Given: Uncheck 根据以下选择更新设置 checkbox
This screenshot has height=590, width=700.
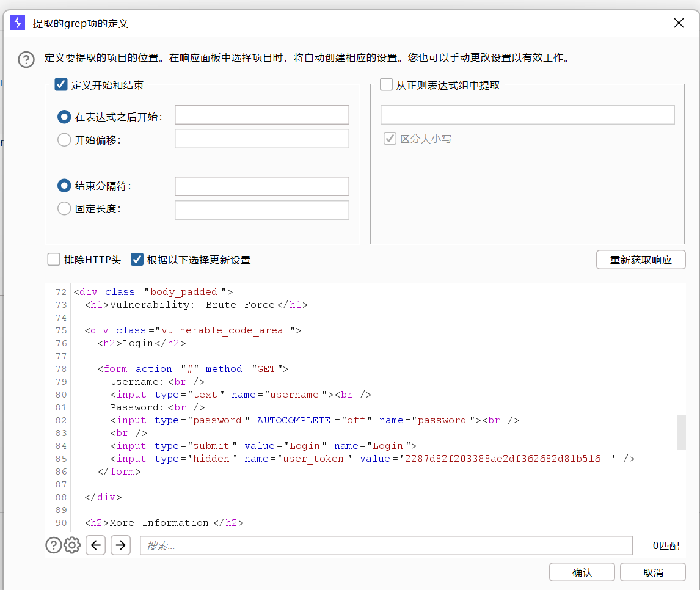Looking at the screenshot, I should tap(137, 260).
